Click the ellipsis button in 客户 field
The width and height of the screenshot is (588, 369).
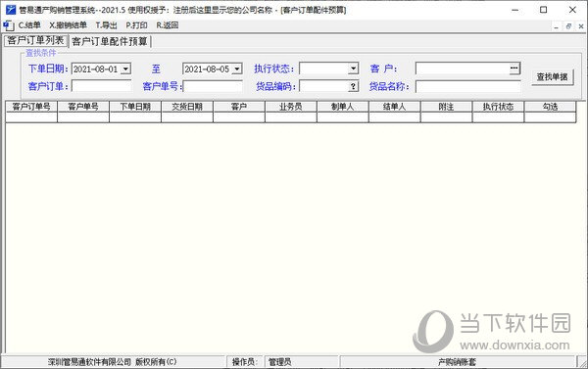(514, 69)
